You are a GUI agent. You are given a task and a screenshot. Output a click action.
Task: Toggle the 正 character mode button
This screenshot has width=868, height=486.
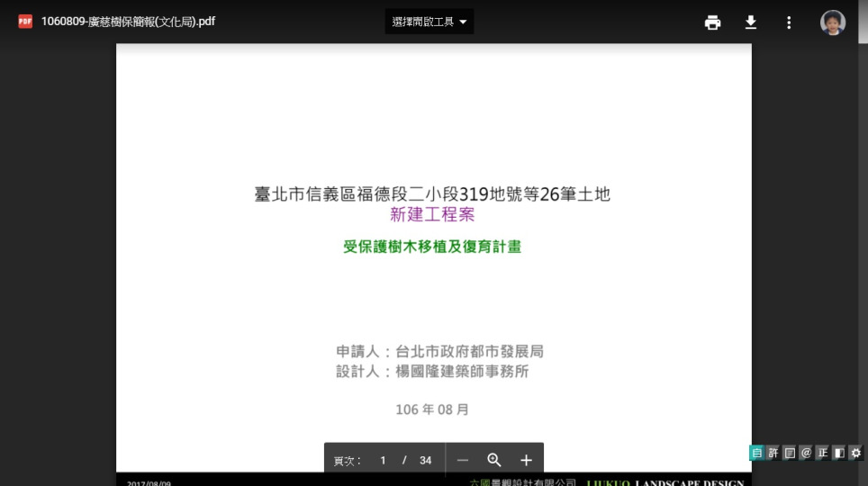click(822, 453)
